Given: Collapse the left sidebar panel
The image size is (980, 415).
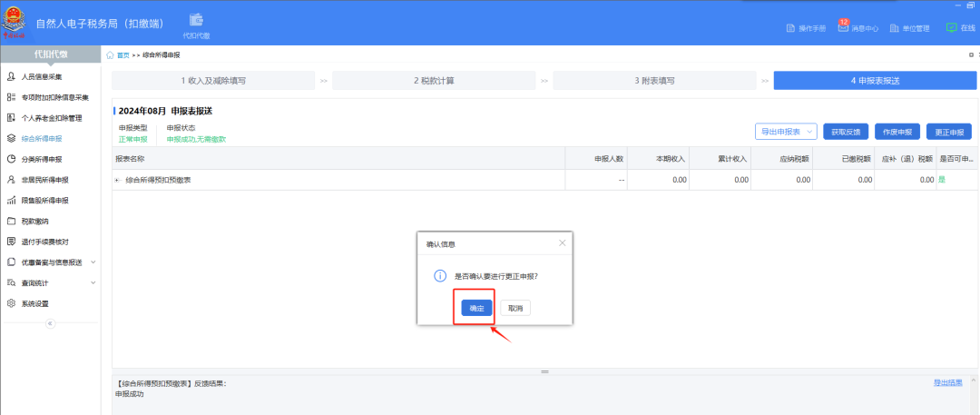Looking at the screenshot, I should point(50,323).
